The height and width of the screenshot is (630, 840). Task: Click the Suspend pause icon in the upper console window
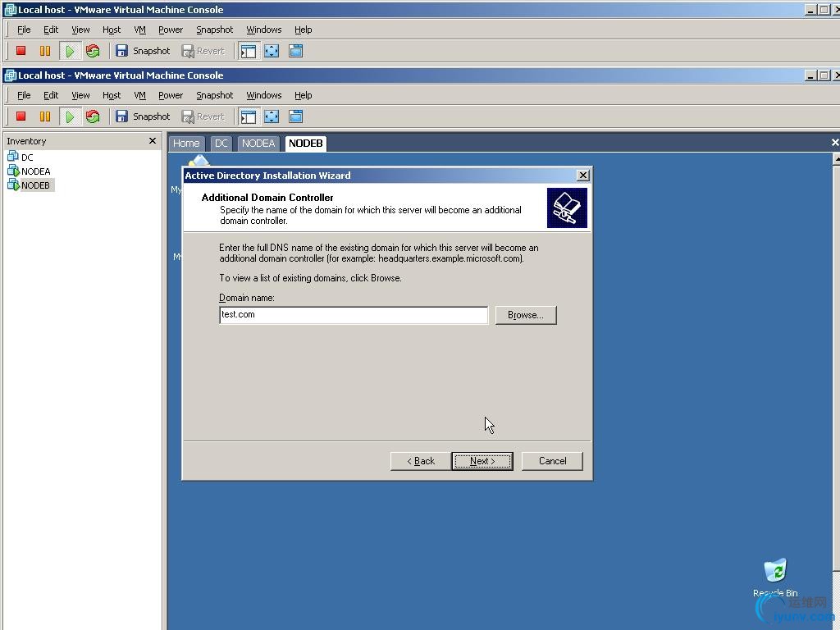click(x=45, y=51)
